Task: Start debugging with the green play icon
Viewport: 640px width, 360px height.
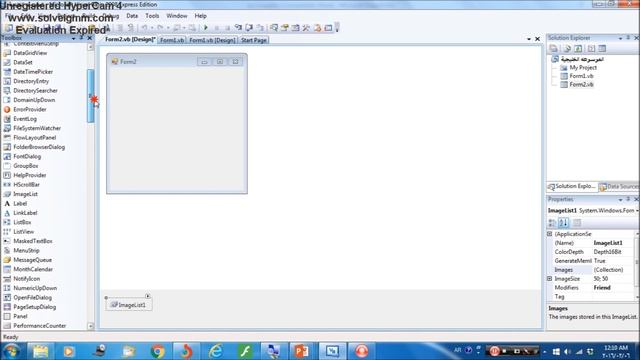Action: [x=206, y=28]
